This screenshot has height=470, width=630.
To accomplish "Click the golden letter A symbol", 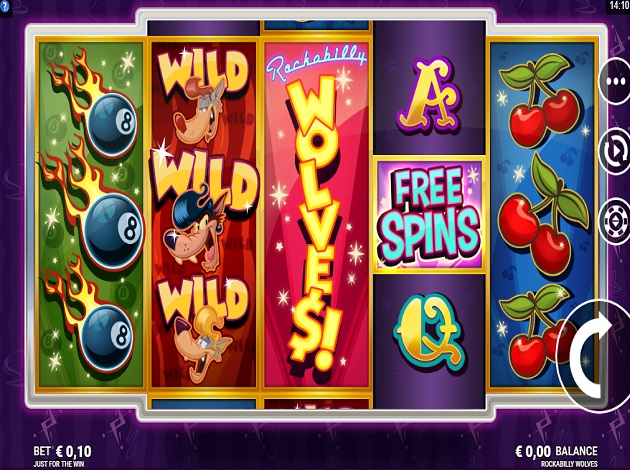I will [x=429, y=95].
